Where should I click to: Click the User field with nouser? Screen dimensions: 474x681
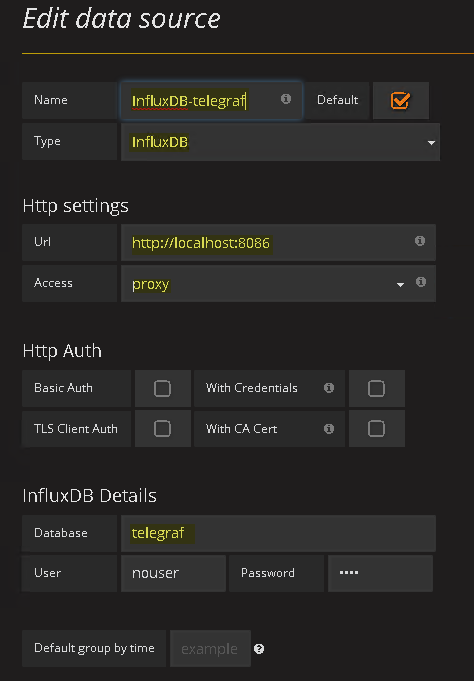tap(173, 573)
